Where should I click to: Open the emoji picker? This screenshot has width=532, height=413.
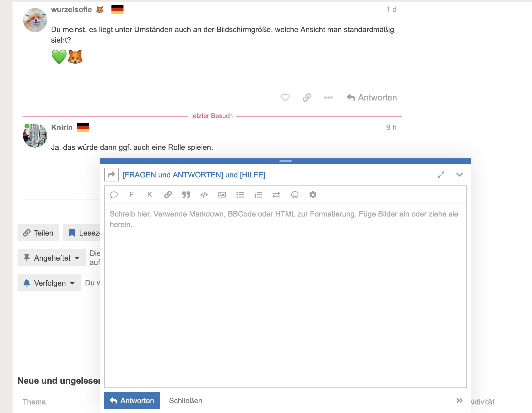(x=295, y=195)
